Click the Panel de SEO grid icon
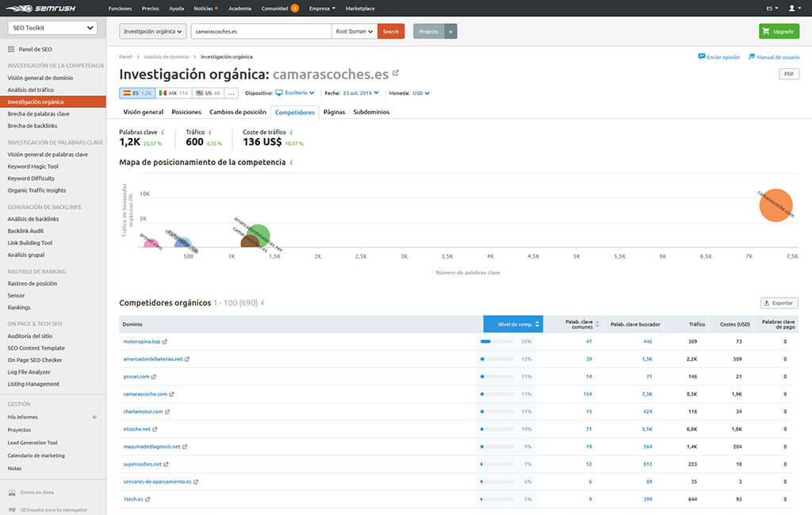Image resolution: width=812 pixels, height=515 pixels. [11, 49]
